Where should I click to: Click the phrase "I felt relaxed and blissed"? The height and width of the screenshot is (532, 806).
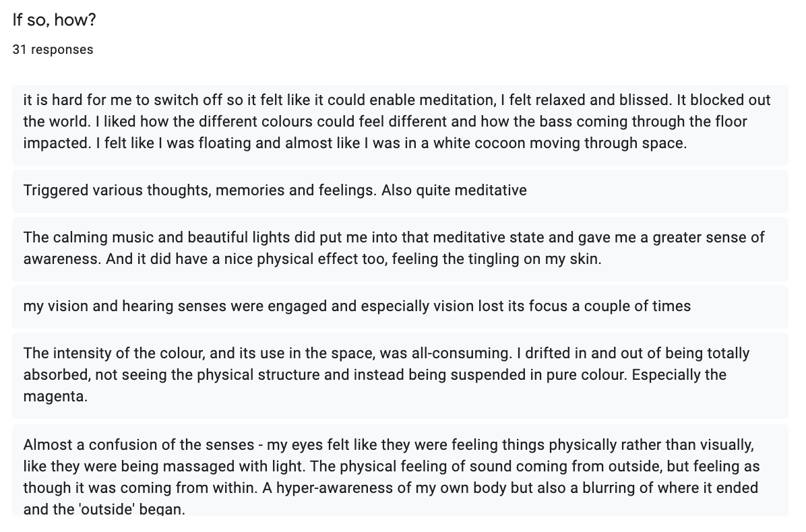point(585,101)
